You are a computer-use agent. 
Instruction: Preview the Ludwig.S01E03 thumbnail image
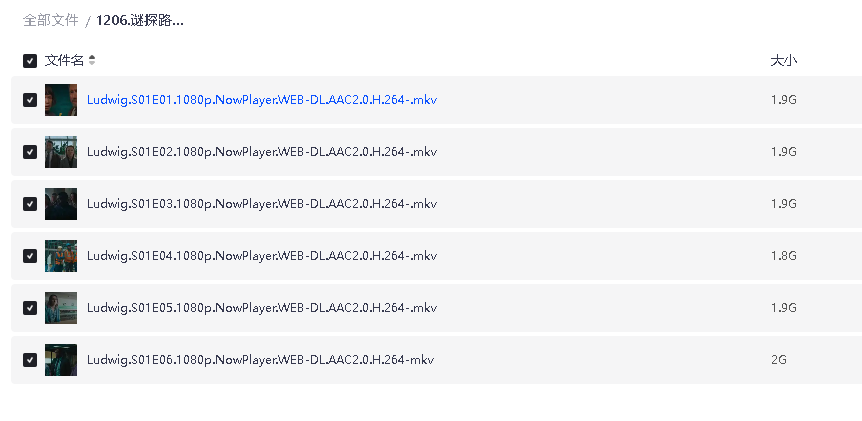click(x=61, y=204)
